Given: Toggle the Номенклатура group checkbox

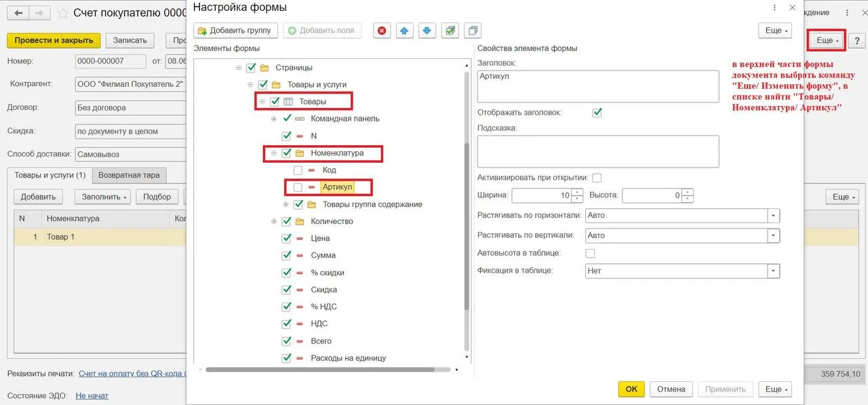Looking at the screenshot, I should coord(286,153).
